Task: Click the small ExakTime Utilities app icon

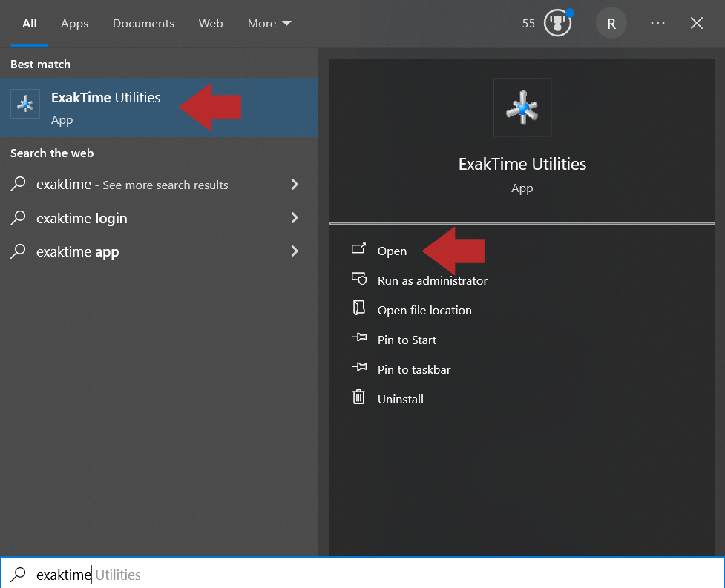Action: coord(25,104)
